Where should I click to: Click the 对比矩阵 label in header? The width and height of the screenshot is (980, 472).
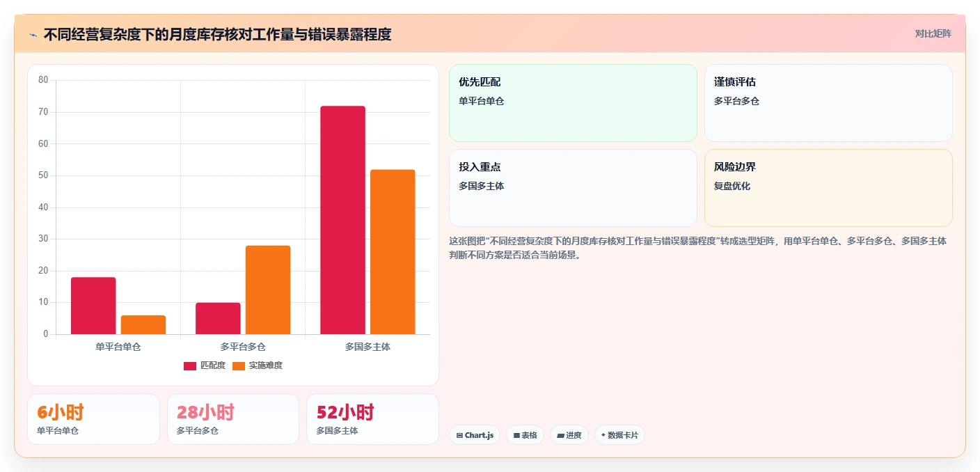(933, 33)
